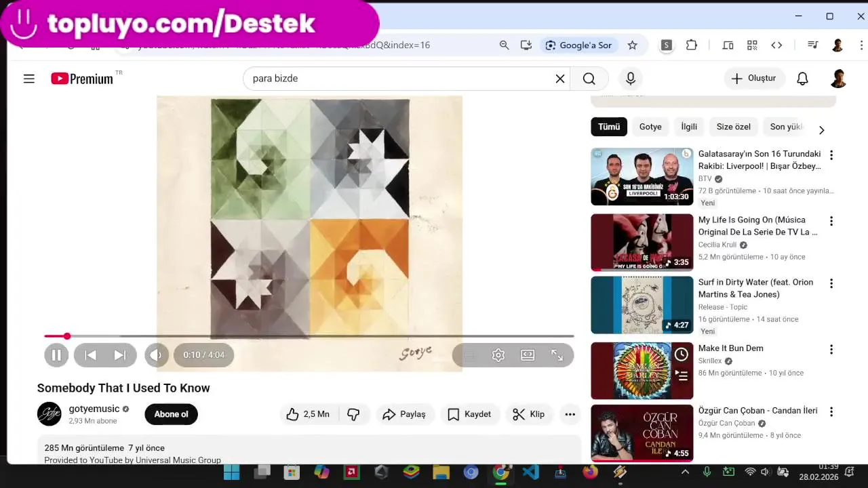Expand the video description box
Image resolution: width=868 pixels, height=488 pixels.
(x=309, y=450)
